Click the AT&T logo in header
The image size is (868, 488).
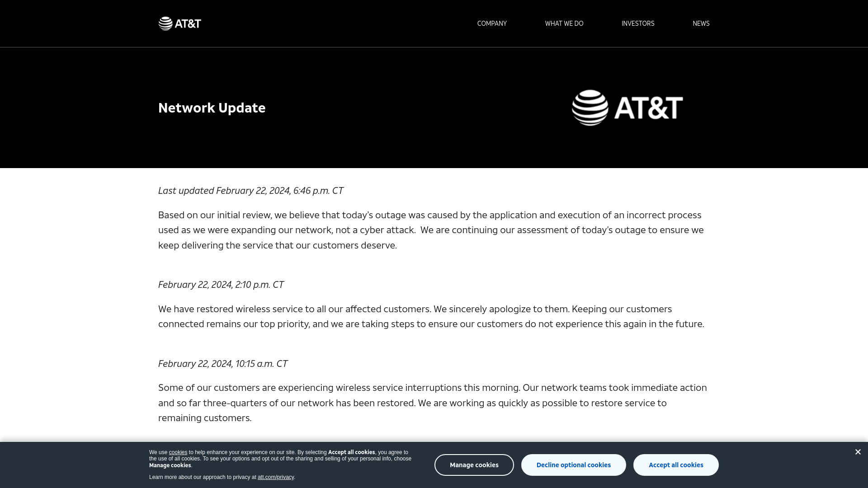pos(179,23)
